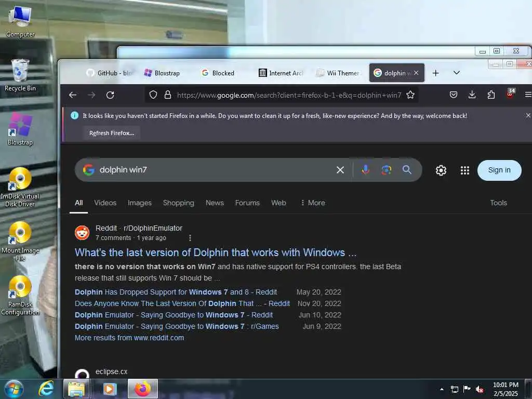
Task: Open the Windows Start menu orb
Action: click(14, 389)
